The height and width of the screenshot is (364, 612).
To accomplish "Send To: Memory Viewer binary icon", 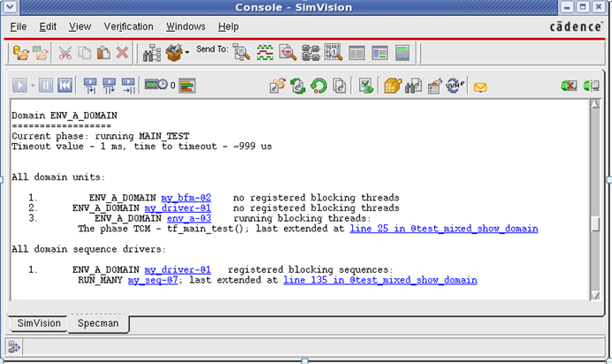I will tap(333, 52).
